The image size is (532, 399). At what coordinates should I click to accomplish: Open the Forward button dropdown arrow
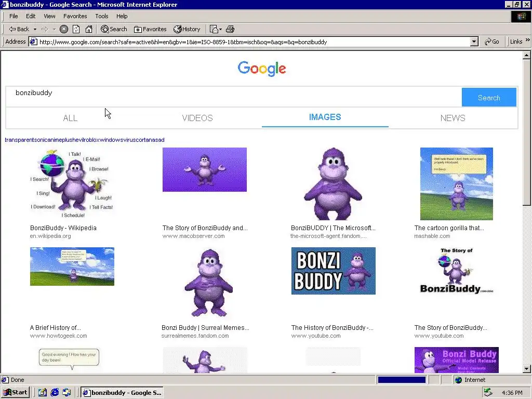54,29
